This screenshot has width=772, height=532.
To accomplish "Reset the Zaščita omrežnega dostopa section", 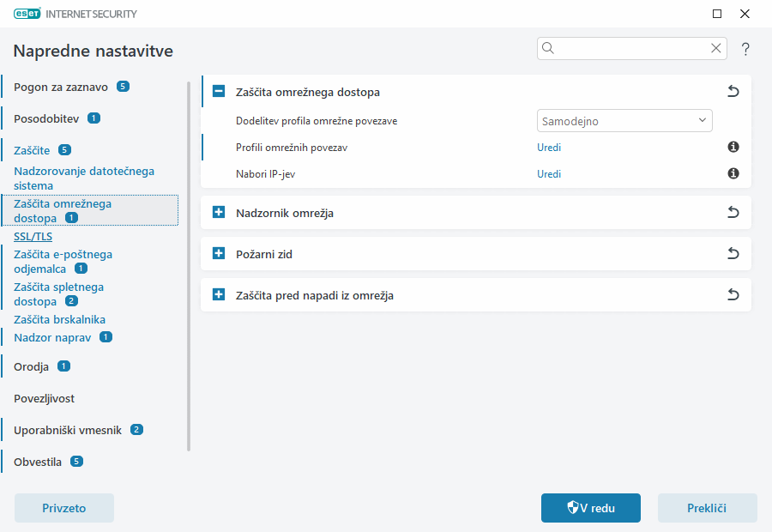I will (733, 91).
